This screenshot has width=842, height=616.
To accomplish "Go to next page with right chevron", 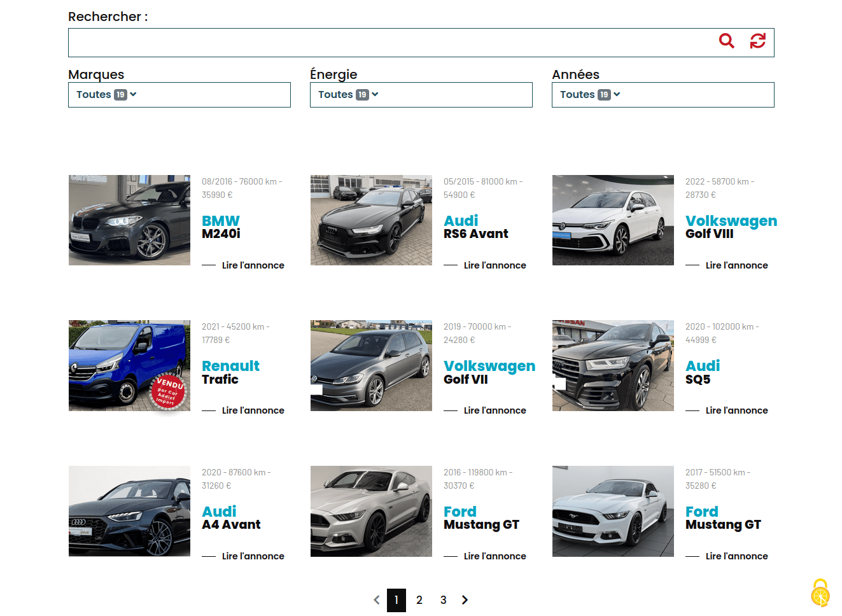I will click(x=465, y=600).
